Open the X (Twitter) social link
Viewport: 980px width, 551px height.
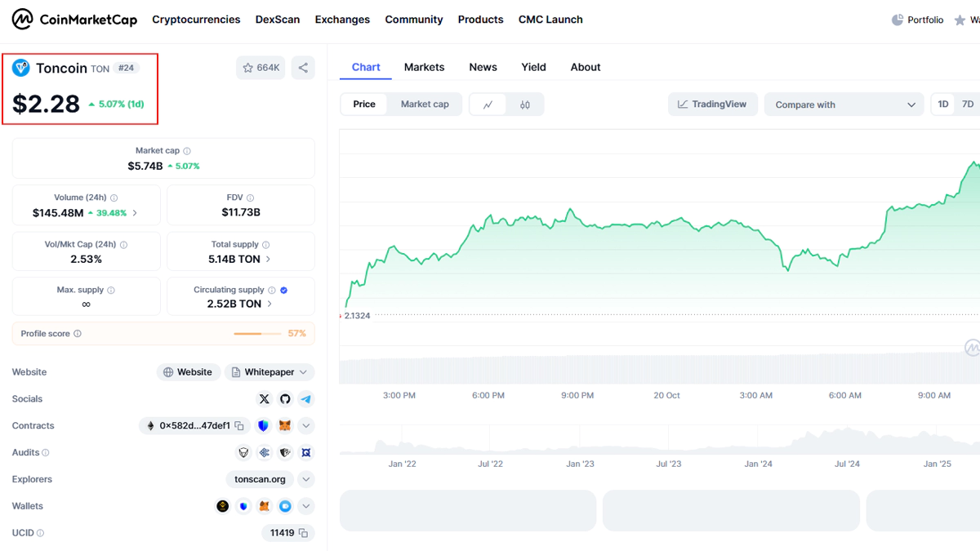tap(264, 399)
